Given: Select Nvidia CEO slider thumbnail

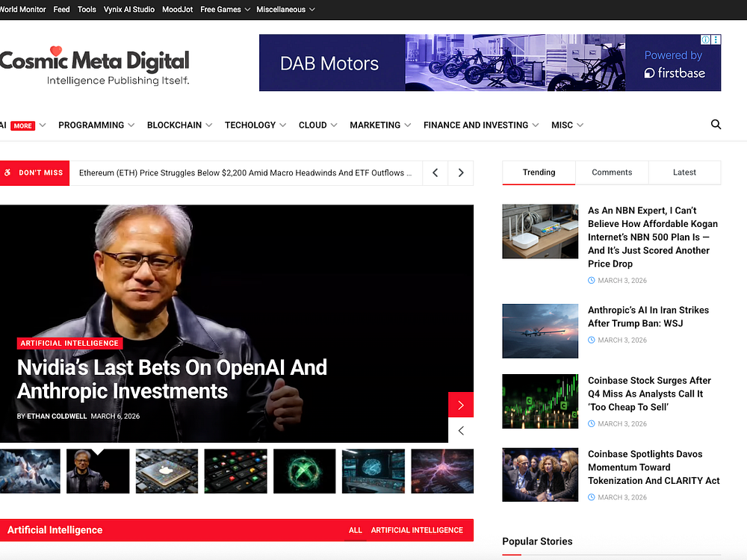Looking at the screenshot, I should (x=98, y=471).
